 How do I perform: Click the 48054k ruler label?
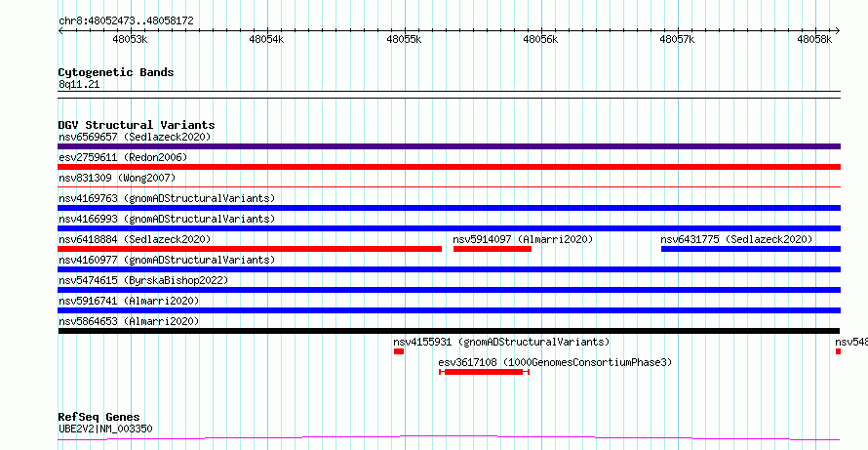267,39
